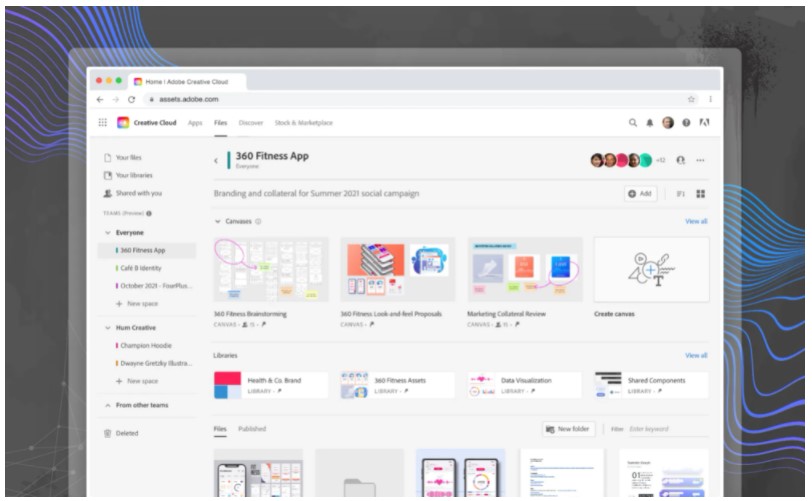Click the Create canvas tile
The width and height of the screenshot is (812, 501).
(651, 269)
